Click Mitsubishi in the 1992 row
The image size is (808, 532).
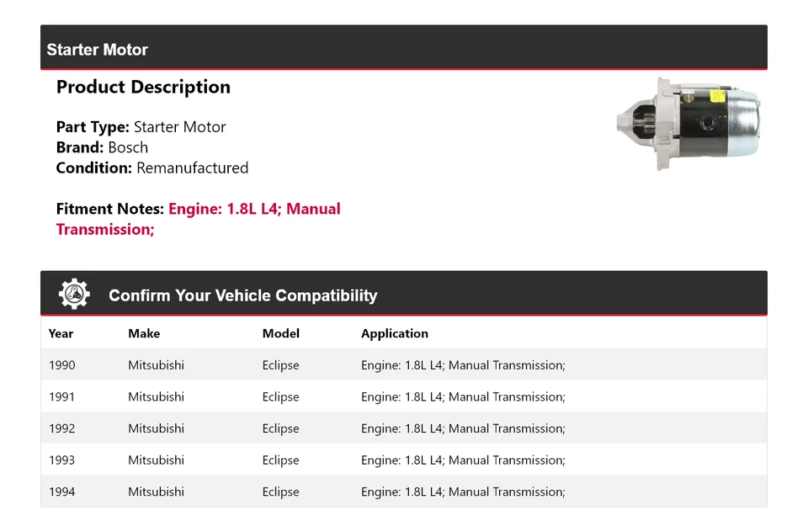pyautogui.click(x=156, y=428)
